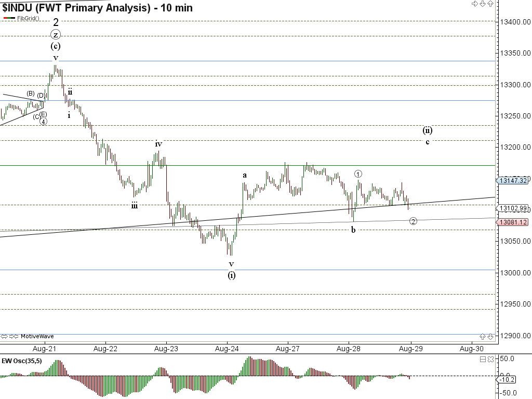Click the right arrow icon at chart top
The width and height of the screenshot is (532, 399).
tap(474, 4)
